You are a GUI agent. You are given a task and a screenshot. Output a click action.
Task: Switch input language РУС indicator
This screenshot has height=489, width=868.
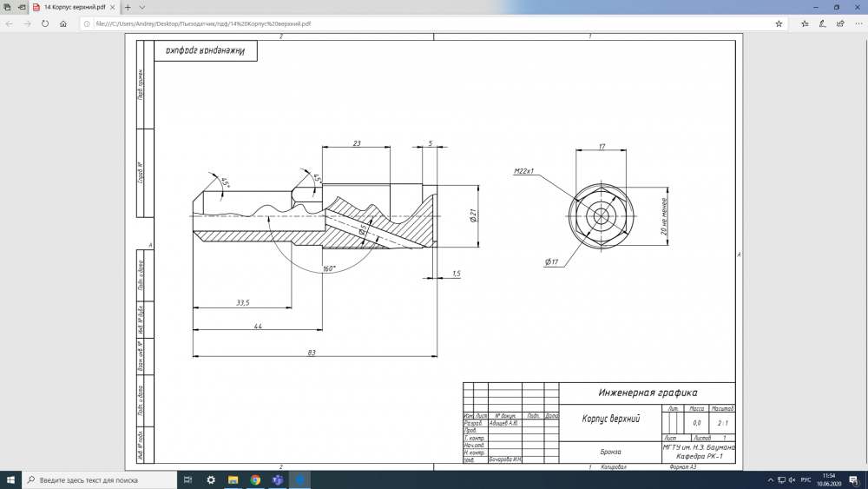pos(806,480)
